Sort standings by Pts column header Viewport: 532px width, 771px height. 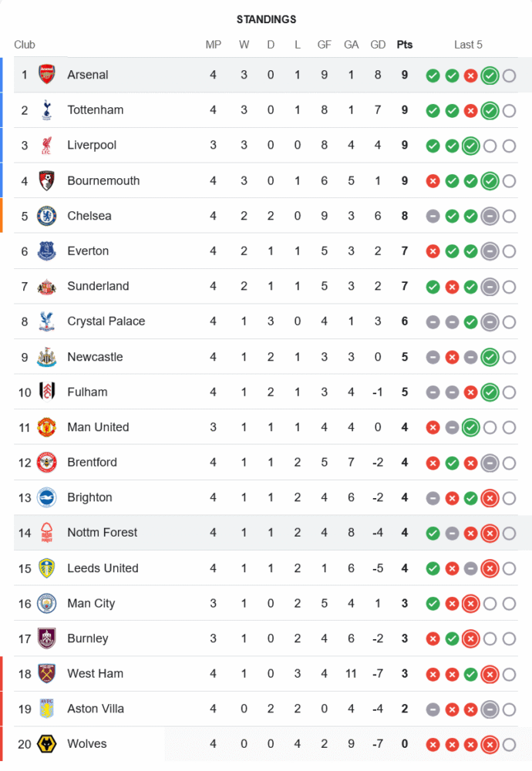pyautogui.click(x=405, y=45)
